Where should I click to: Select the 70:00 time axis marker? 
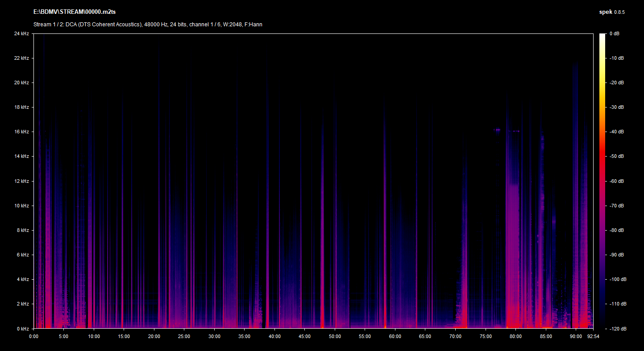(455, 336)
